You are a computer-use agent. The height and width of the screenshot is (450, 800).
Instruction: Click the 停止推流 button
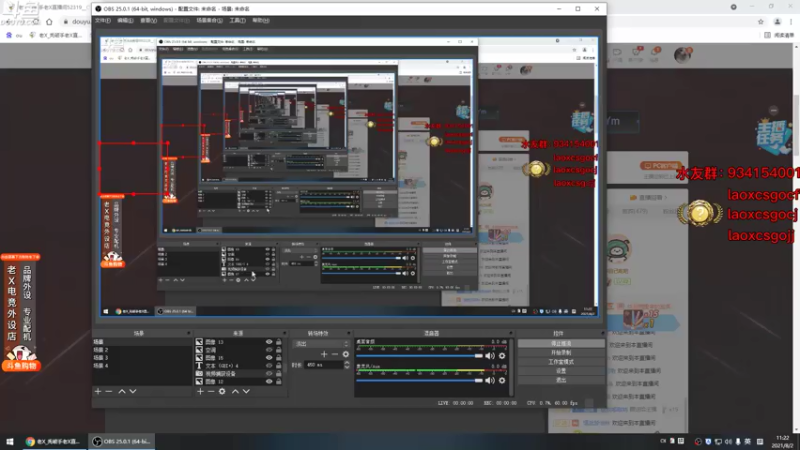tap(561, 343)
